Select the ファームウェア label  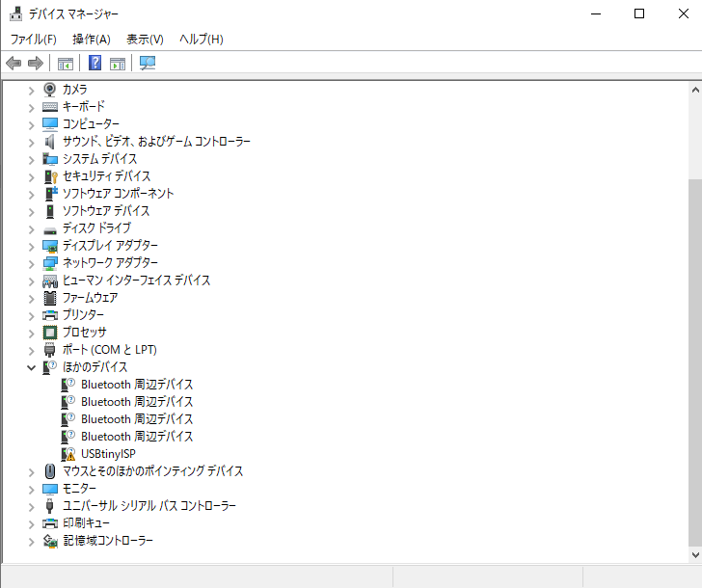click(x=90, y=298)
